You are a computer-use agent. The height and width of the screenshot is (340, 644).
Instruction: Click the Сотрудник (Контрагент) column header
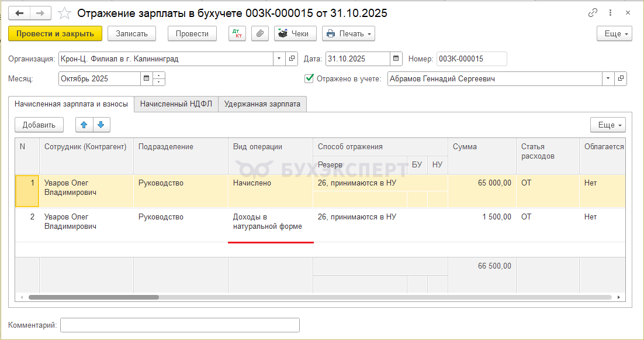86,156
